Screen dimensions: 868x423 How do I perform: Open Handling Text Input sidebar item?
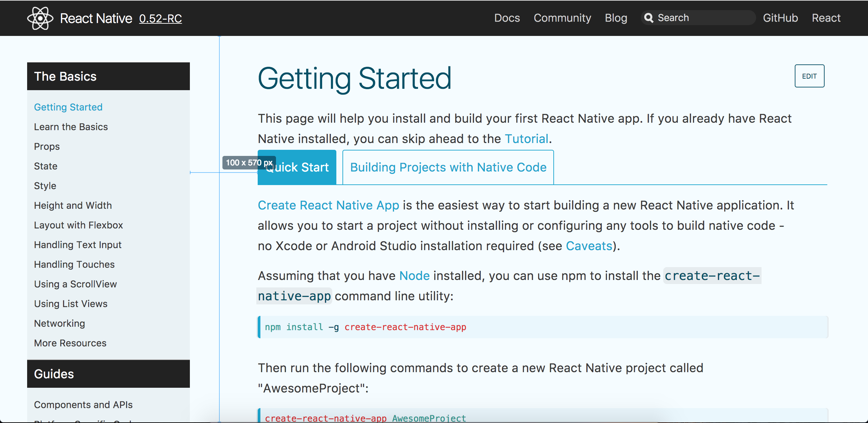78,245
